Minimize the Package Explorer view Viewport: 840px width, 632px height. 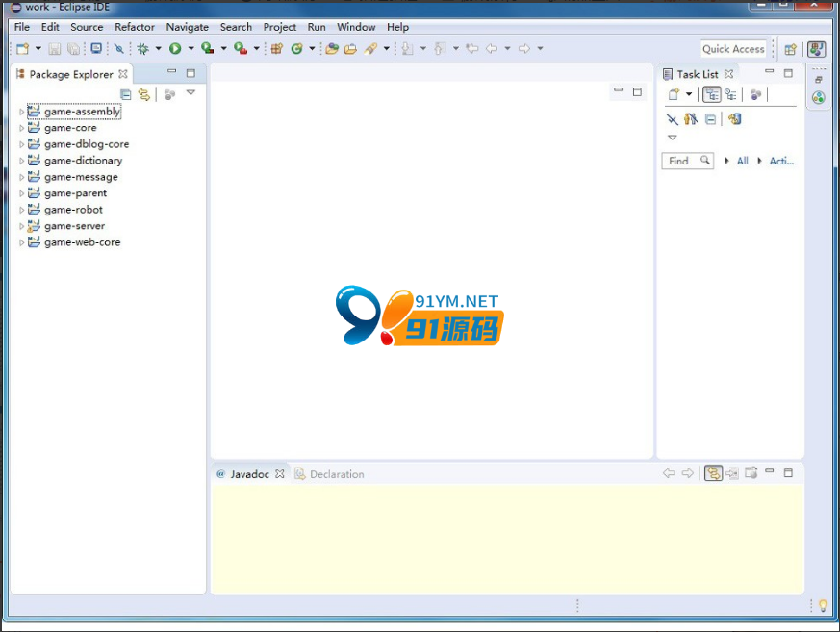point(171,71)
